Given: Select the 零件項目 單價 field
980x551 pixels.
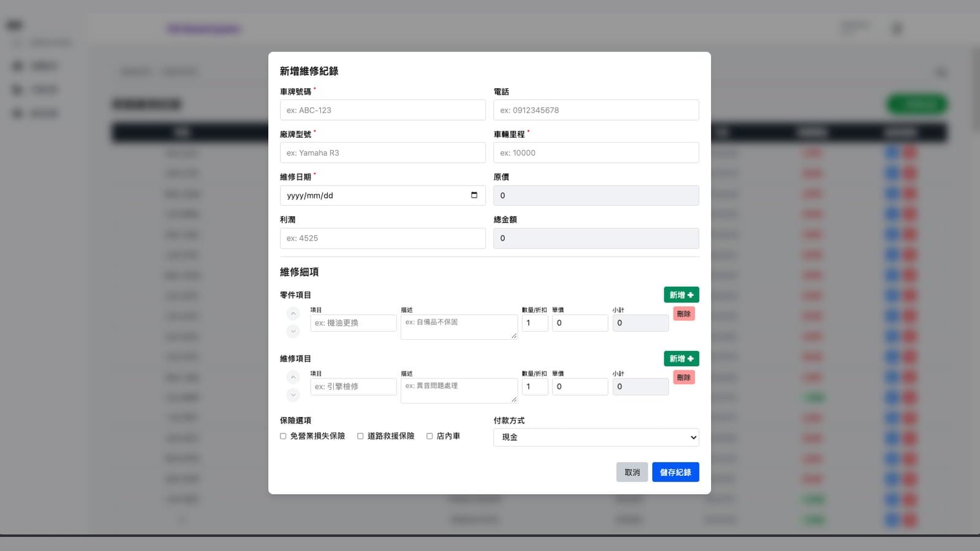Looking at the screenshot, I should point(580,323).
